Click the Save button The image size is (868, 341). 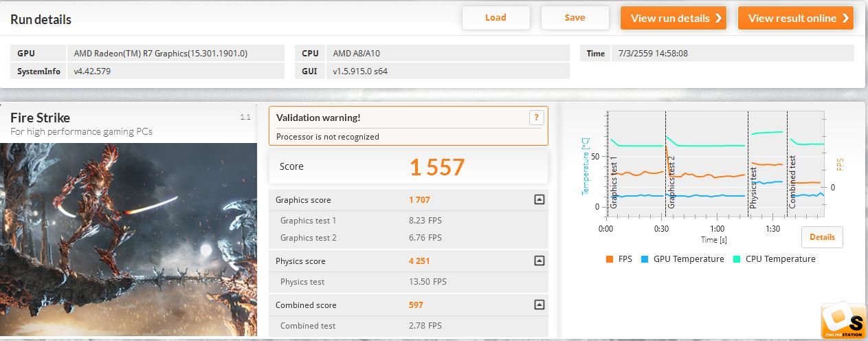point(575,18)
